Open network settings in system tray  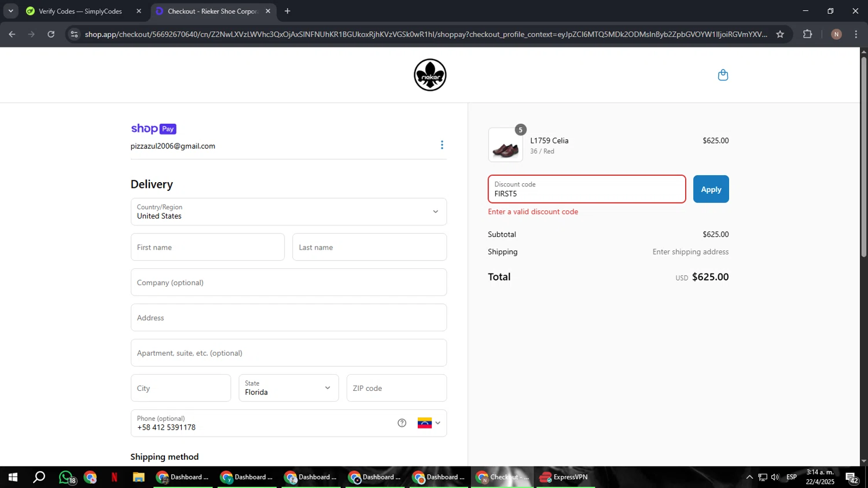[x=763, y=478]
